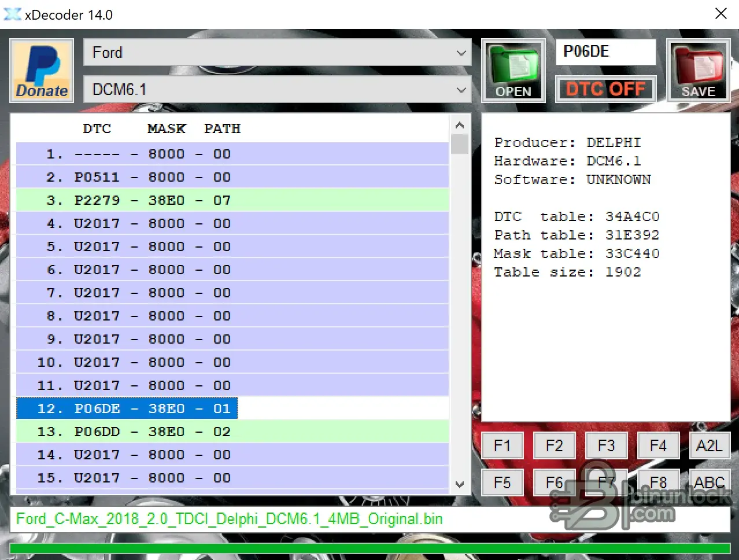Image resolution: width=739 pixels, height=560 pixels.
Task: Select row 3 P2279 - 38E0 - 07
Action: coord(232,200)
